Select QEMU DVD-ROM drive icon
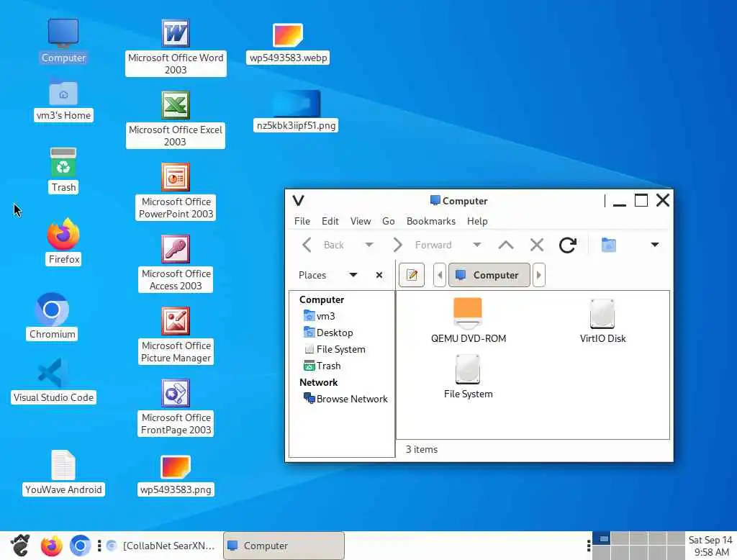This screenshot has width=737, height=560. click(468, 321)
